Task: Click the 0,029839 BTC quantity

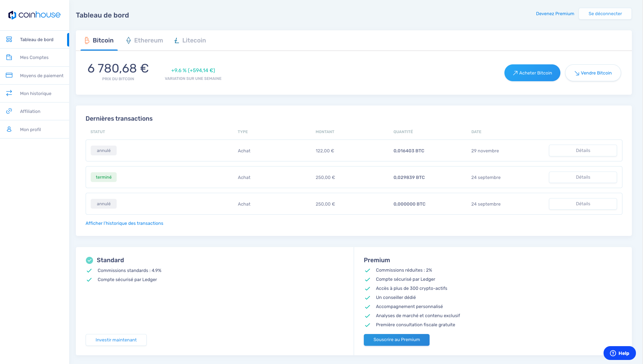Action: [409, 177]
